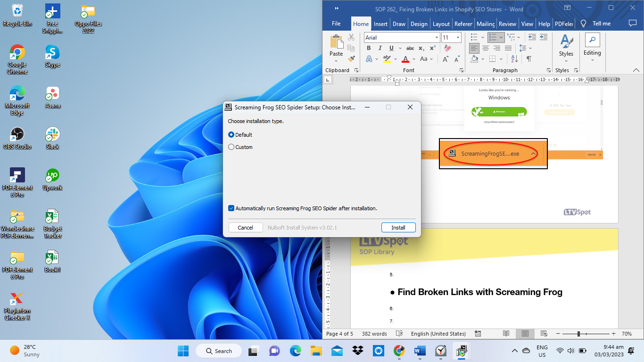The image size is (644, 362).
Task: Expand the Editing group dropdown
Action: 592,60
